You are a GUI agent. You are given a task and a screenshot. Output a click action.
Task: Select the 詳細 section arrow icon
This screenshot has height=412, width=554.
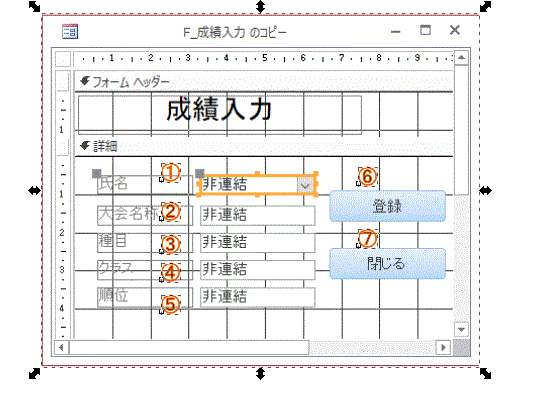[85, 146]
